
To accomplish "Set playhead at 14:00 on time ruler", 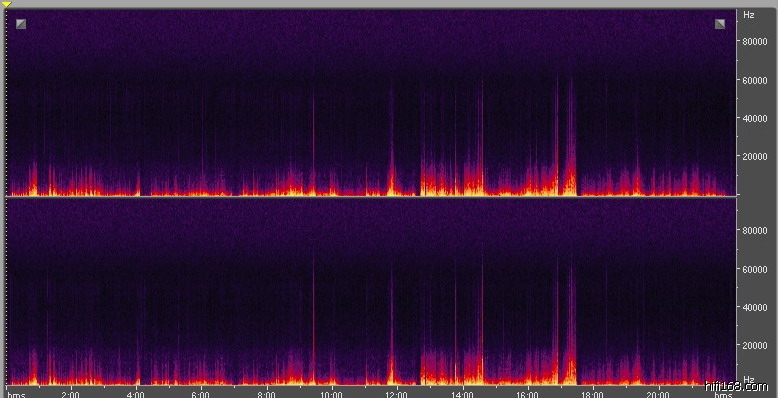I will click(x=462, y=395).
